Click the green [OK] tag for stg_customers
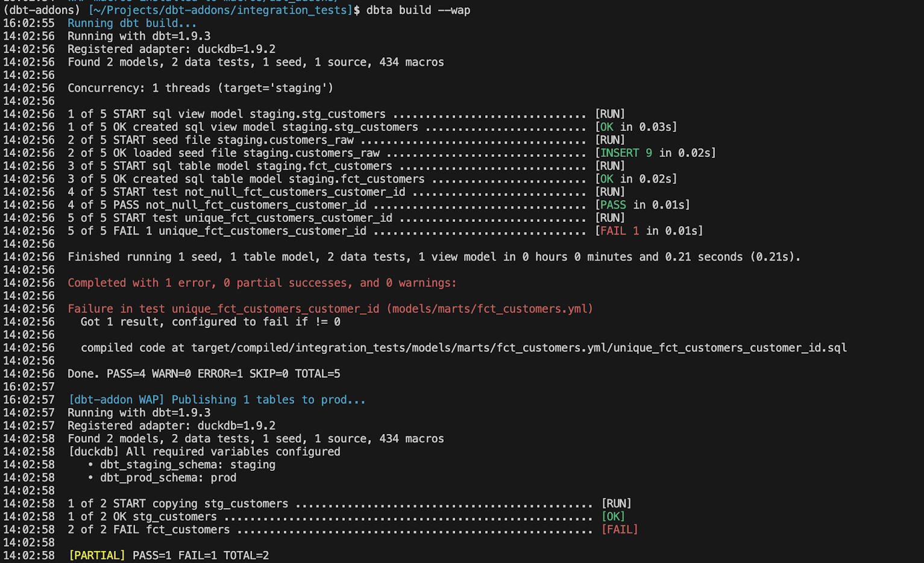The height and width of the screenshot is (563, 924). click(x=613, y=517)
